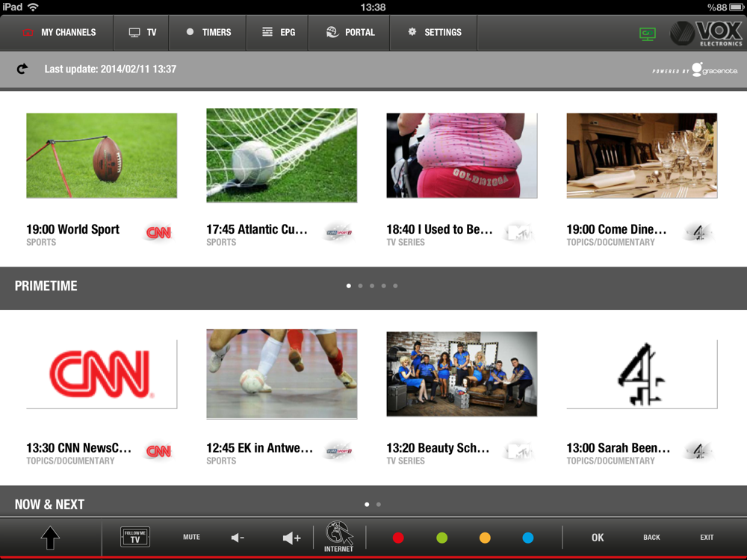Activate the Follow Me TV button
The width and height of the screenshot is (747, 560).
(135, 537)
